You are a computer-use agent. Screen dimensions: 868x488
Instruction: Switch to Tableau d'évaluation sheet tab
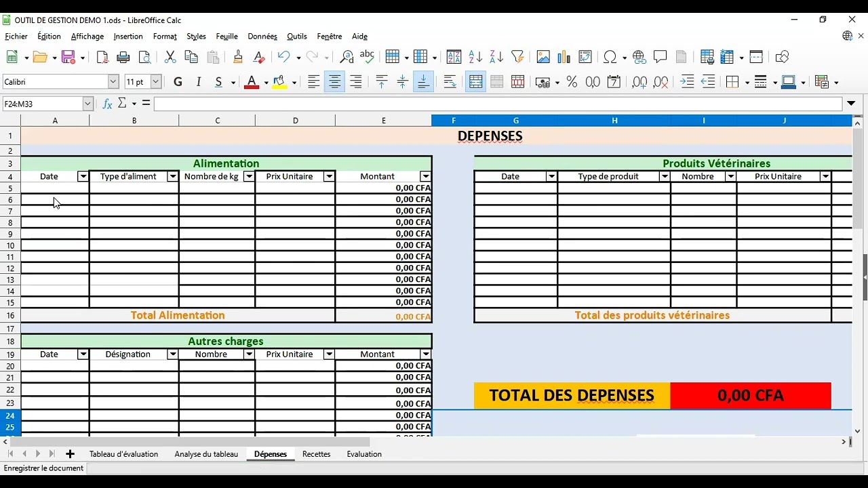(123, 454)
